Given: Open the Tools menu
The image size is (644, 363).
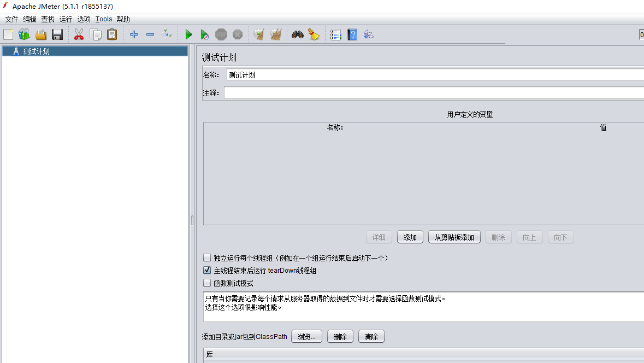Looking at the screenshot, I should coord(103,19).
